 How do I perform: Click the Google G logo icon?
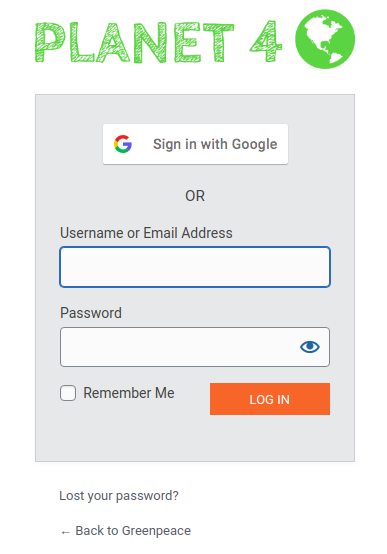click(123, 144)
